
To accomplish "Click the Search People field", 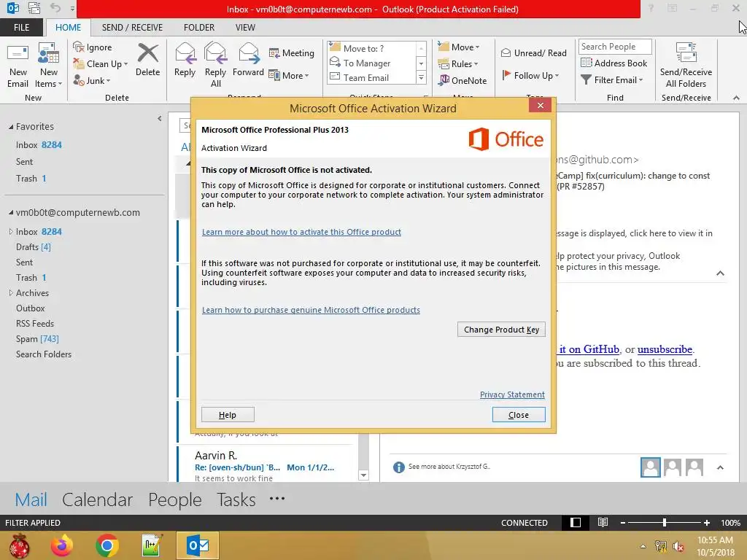I will pyautogui.click(x=614, y=47).
